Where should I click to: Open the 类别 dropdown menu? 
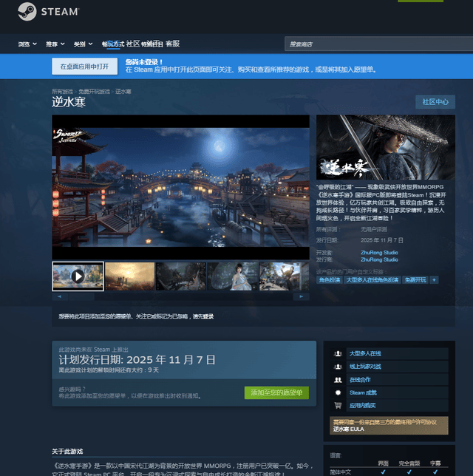[83, 44]
